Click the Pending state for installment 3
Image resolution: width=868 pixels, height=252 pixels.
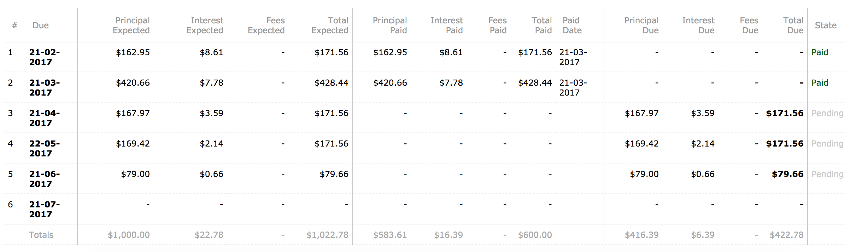(827, 113)
